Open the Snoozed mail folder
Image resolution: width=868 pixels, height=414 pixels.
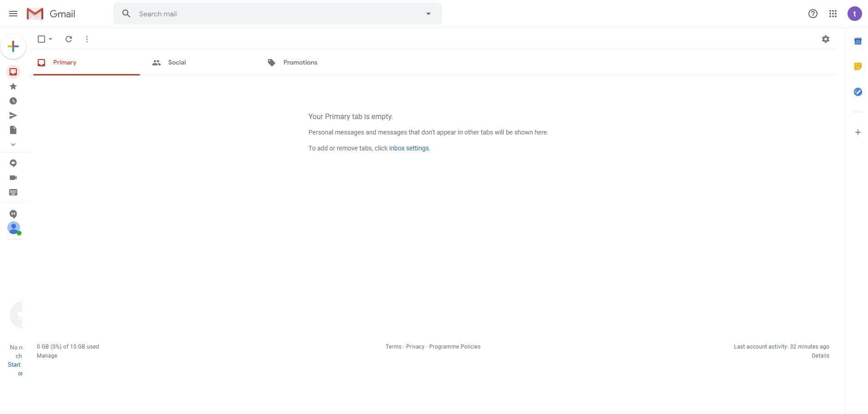pos(13,100)
